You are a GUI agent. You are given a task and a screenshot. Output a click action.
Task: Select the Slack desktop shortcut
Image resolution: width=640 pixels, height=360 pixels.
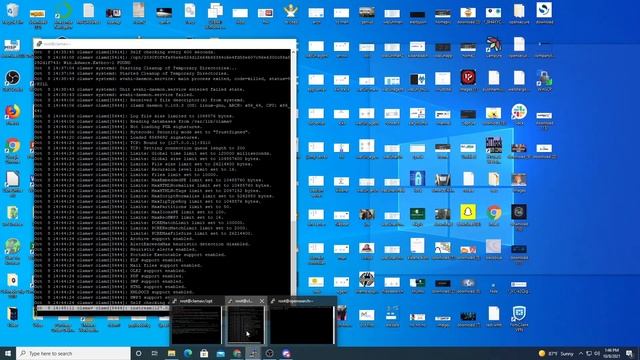[519, 113]
